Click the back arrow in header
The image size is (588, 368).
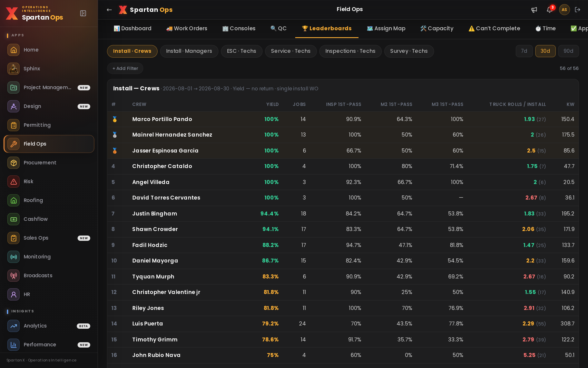pyautogui.click(x=109, y=10)
